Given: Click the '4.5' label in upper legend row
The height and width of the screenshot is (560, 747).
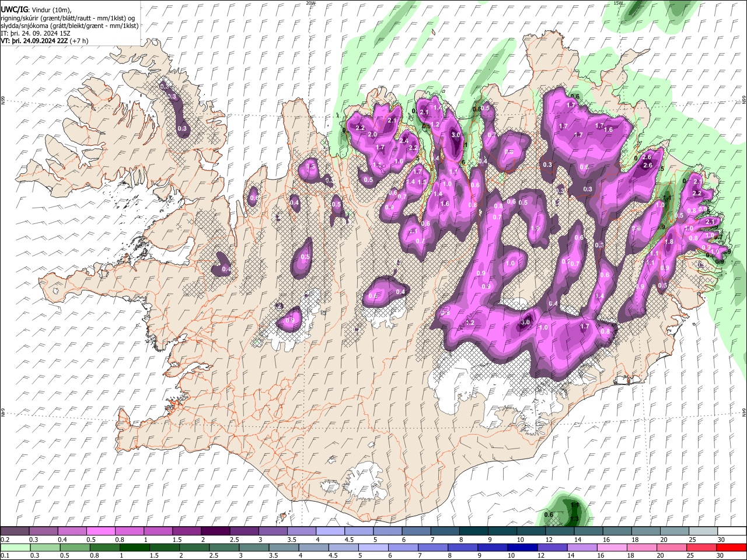Looking at the screenshot, I should [348, 540].
